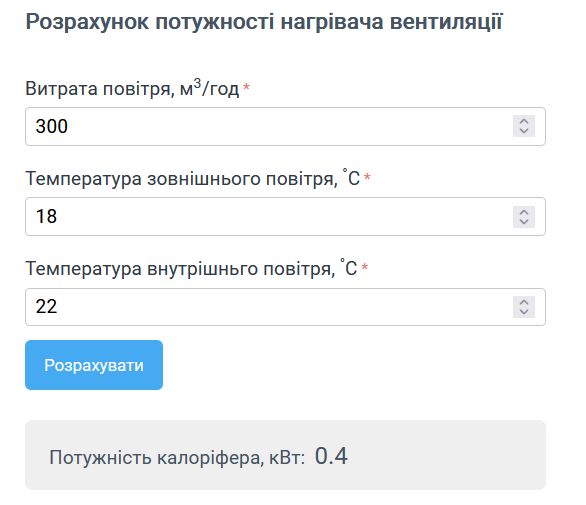Decrement indoor air temperature spinner down
The height and width of the screenshot is (505, 586).
pyautogui.click(x=524, y=312)
